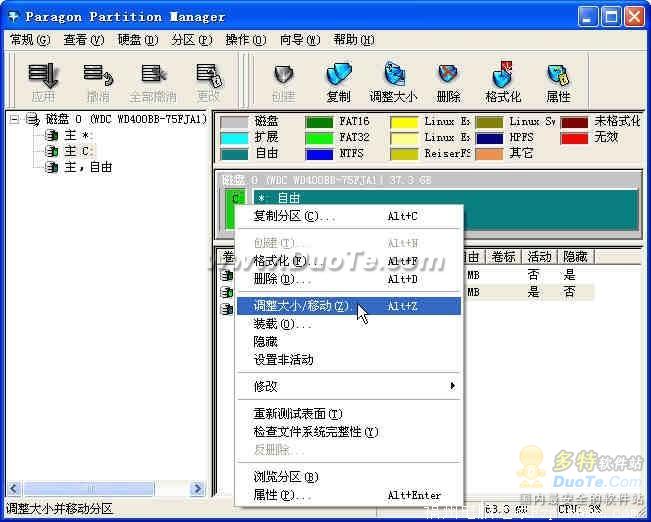
Task: Choose 检查文件系统完整性(Y) from context menu
Action: coord(349,432)
